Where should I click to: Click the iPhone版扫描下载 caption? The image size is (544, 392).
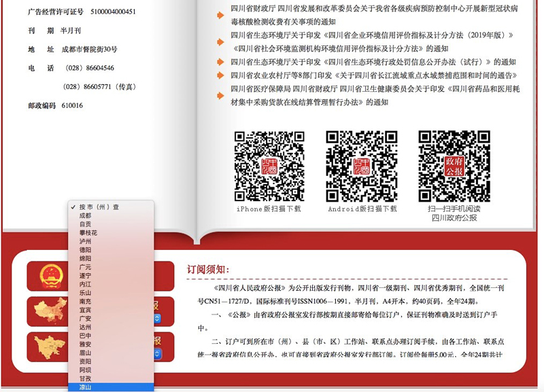click(x=269, y=209)
